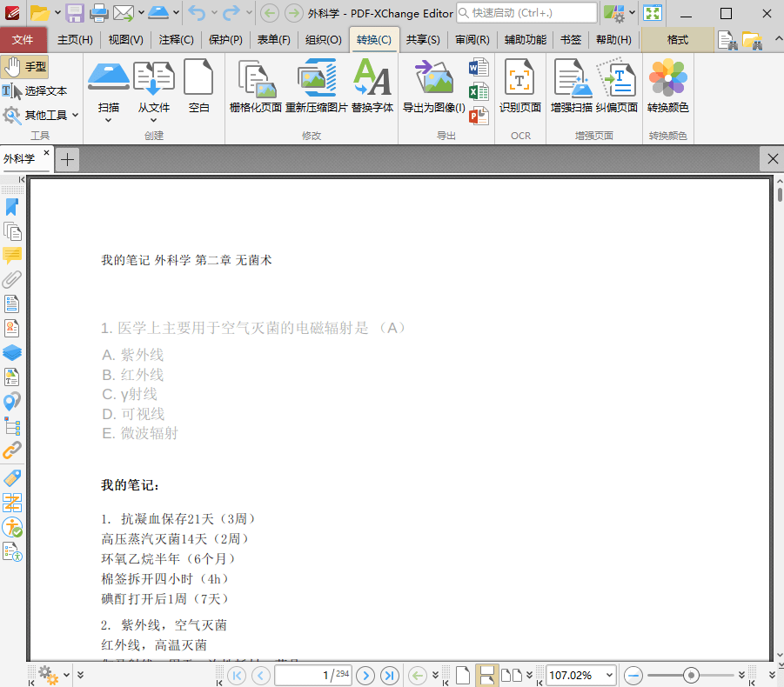Open the zoom level 107.02% combo box
Screen dimensions: 784x687
(x=580, y=675)
